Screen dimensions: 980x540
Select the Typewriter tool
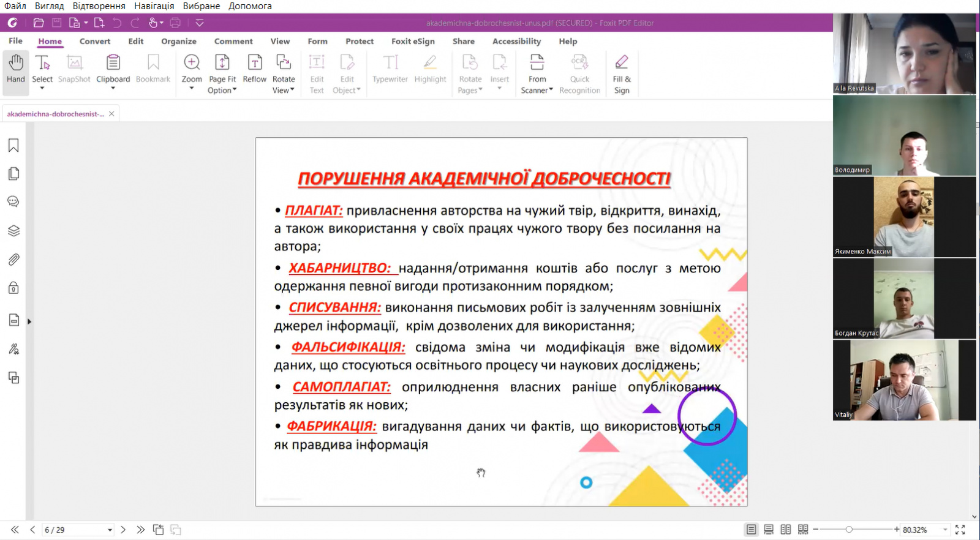tap(390, 69)
